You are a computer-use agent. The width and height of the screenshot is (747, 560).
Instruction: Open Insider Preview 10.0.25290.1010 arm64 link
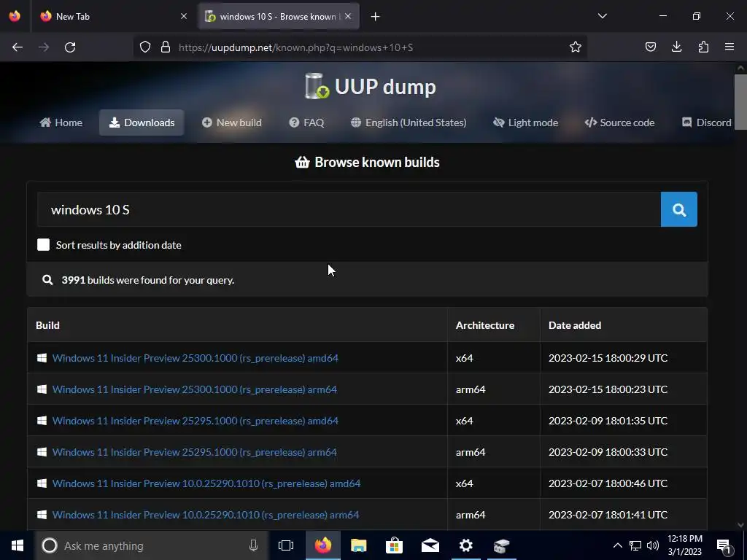click(x=206, y=515)
